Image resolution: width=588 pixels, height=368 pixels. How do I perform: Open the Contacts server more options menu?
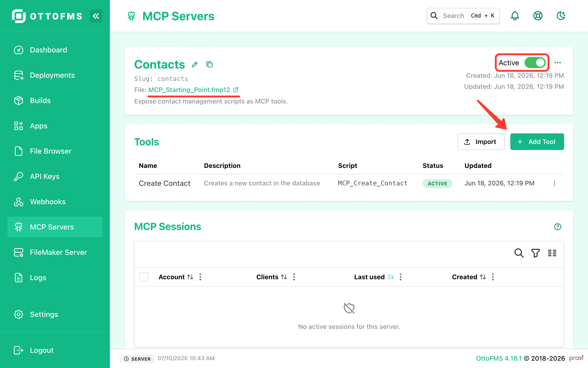pyautogui.click(x=558, y=63)
